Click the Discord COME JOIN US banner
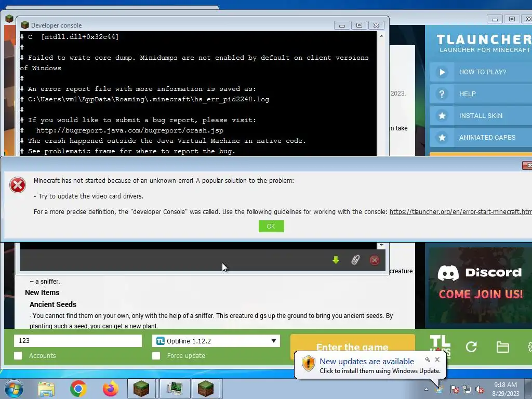The height and width of the screenshot is (399, 532). 481,285
